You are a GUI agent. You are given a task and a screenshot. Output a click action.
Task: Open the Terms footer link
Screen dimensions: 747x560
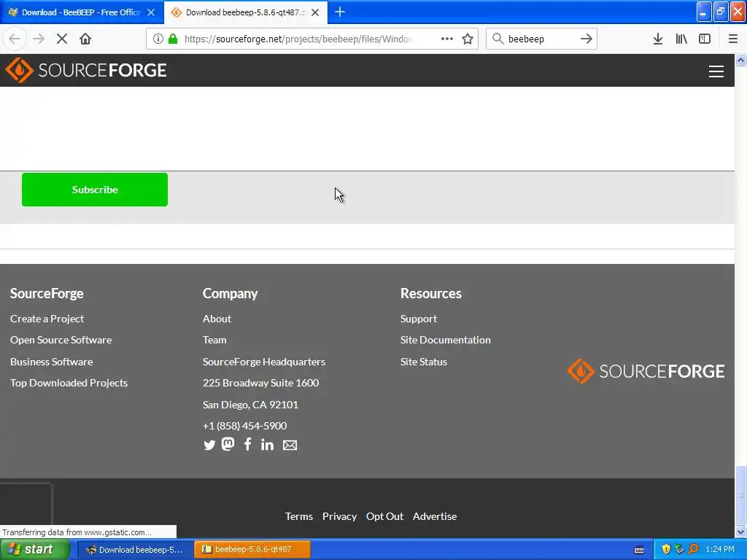[x=298, y=516]
